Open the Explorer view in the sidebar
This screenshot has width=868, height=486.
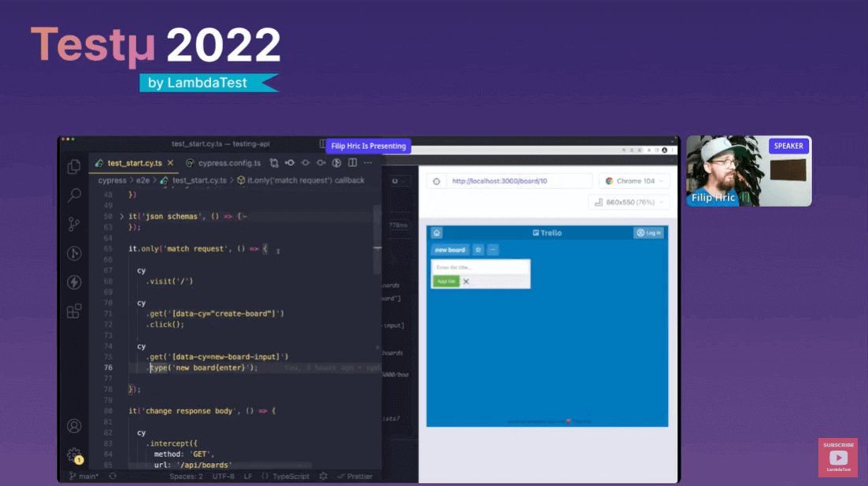tap(74, 167)
